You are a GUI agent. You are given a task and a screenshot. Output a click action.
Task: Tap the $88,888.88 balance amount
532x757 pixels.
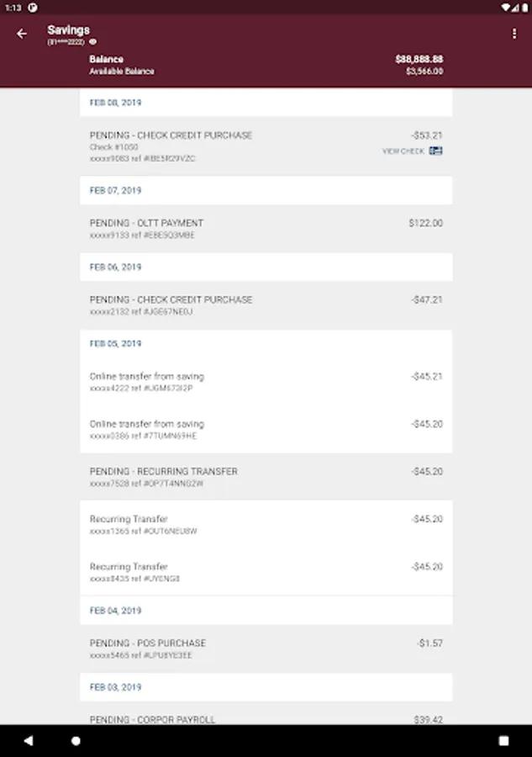pyautogui.click(x=419, y=60)
